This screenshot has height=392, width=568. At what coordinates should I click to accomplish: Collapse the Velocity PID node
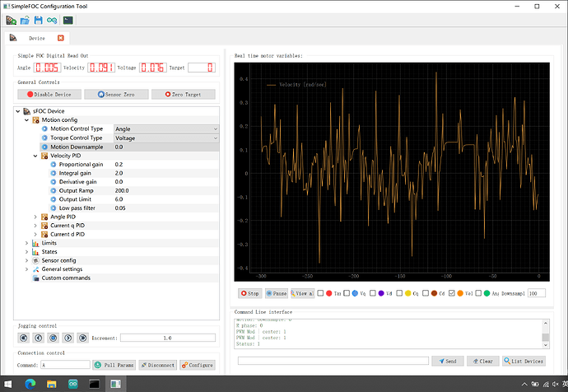point(35,156)
